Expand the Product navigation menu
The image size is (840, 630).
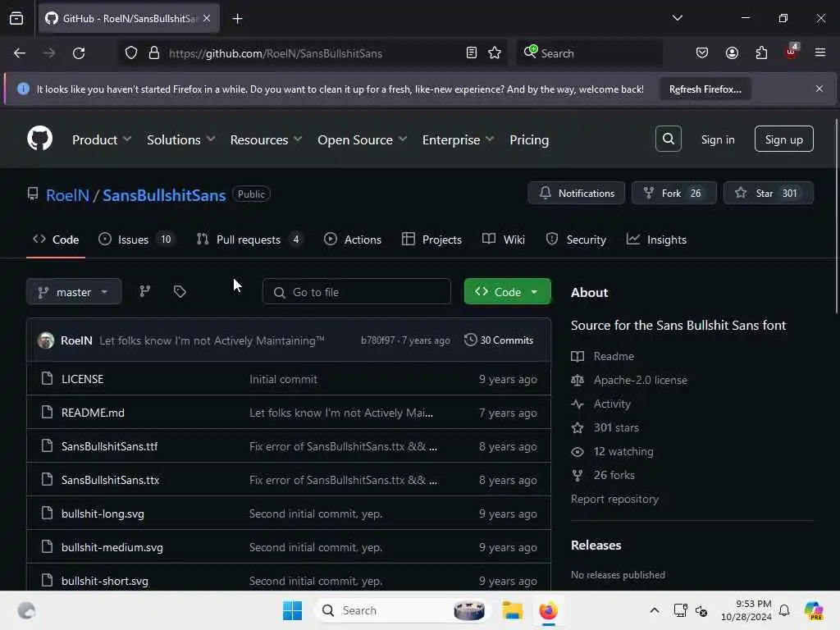click(x=101, y=139)
